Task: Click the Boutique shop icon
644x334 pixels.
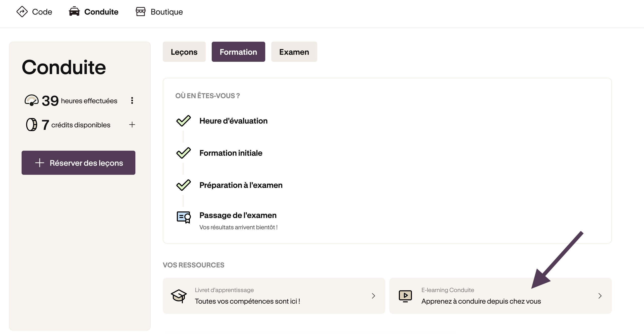Action: coord(140,12)
